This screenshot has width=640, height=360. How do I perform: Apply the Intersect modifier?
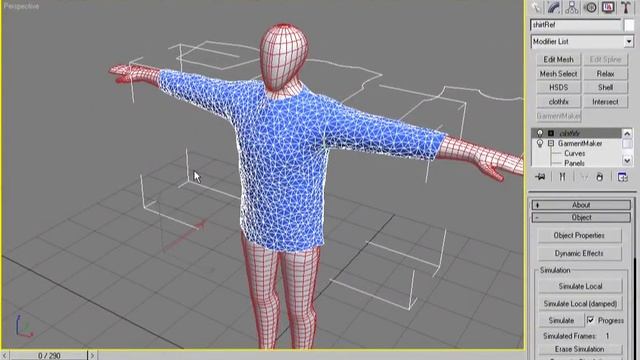pyautogui.click(x=605, y=102)
